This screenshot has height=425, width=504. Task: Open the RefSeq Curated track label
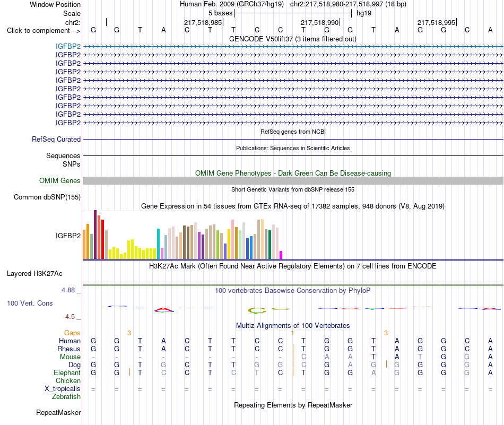pyautogui.click(x=56, y=139)
